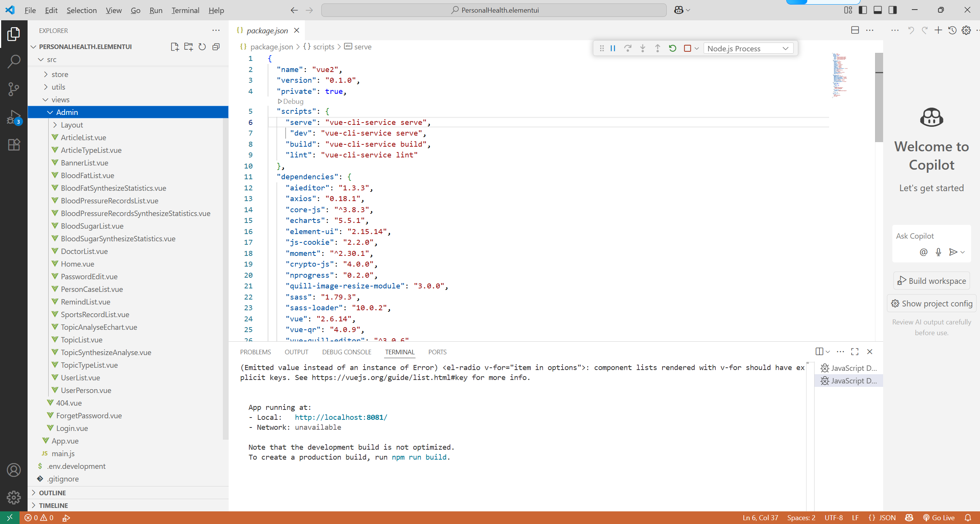
Task: Split the editor layout
Action: pyautogui.click(x=855, y=30)
